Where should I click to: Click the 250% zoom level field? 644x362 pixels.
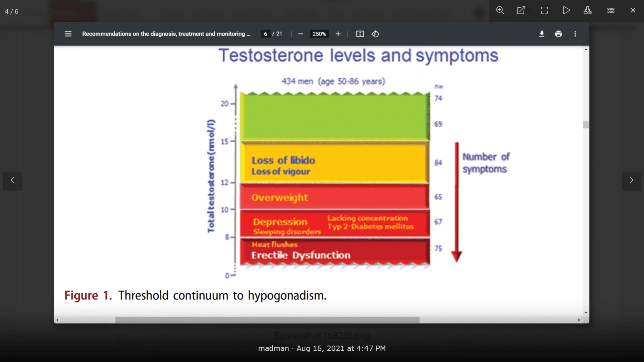319,34
